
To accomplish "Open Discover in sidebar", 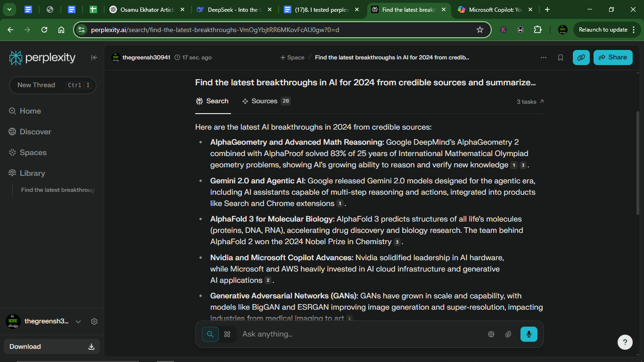I will coord(30,132).
